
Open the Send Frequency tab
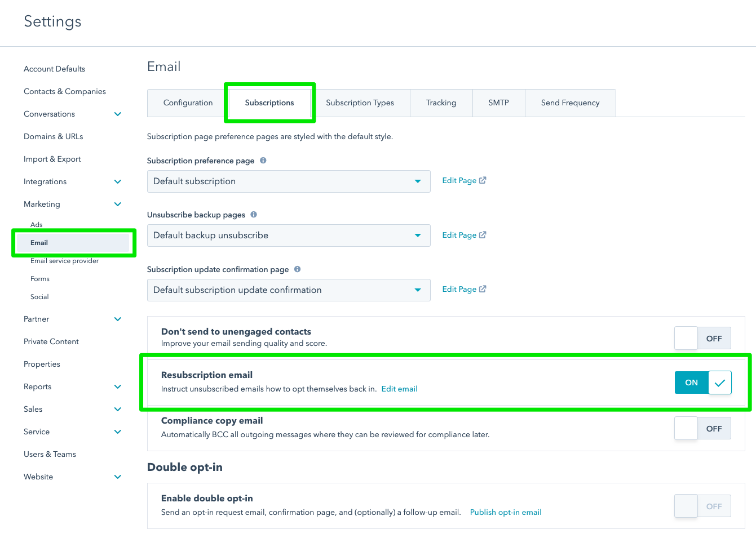point(570,103)
